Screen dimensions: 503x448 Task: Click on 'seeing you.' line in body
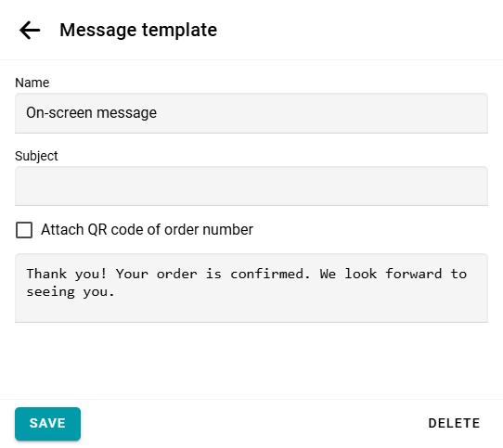[70, 292]
